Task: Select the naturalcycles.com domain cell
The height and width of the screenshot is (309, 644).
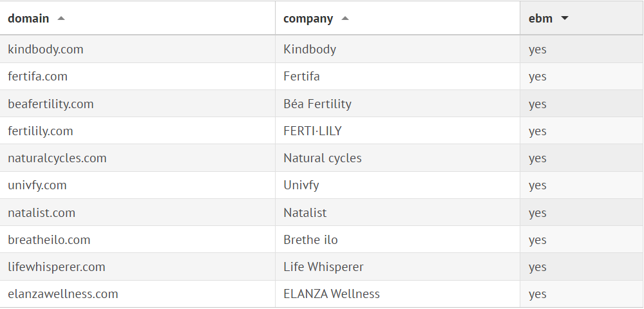Action: click(57, 158)
